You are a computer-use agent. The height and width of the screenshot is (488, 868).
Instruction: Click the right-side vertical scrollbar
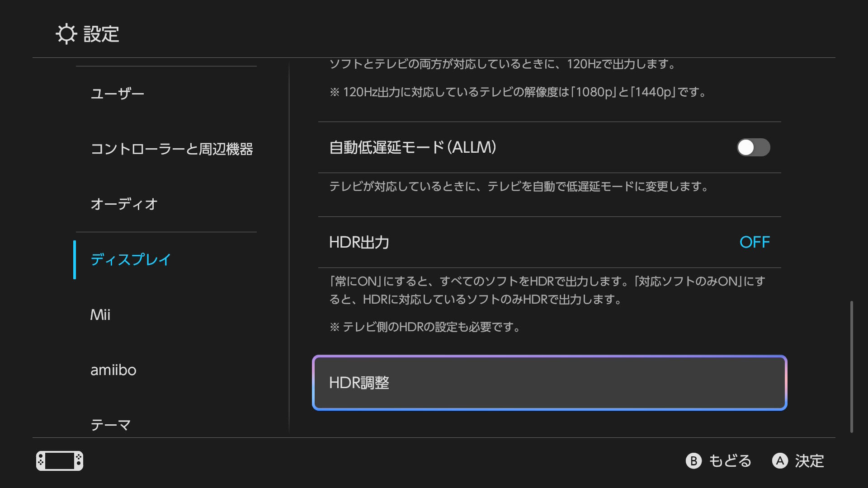851,366
